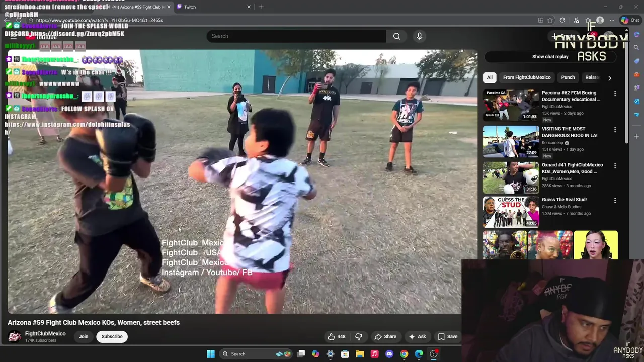Start voice search with microphone icon
Screen dimensions: 644x362
(420, 36)
